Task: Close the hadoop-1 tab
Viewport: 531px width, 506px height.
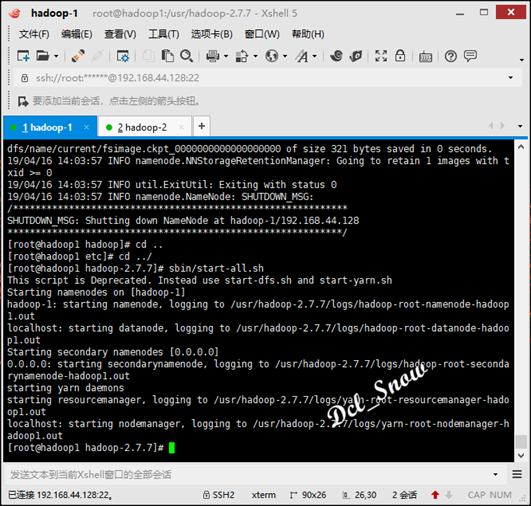Action: 87,127
